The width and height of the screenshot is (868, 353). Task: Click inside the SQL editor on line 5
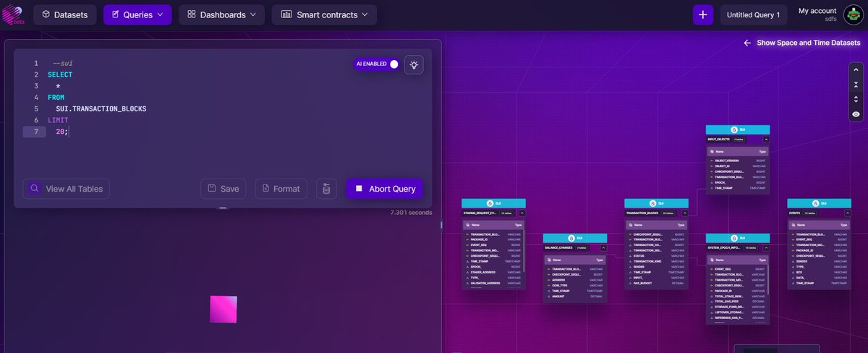coord(101,109)
